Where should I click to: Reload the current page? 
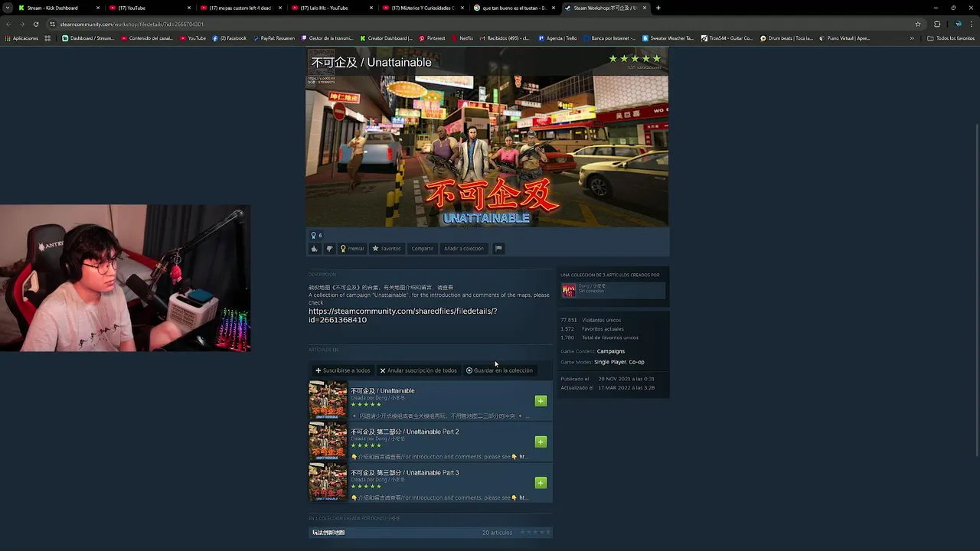tap(35, 24)
